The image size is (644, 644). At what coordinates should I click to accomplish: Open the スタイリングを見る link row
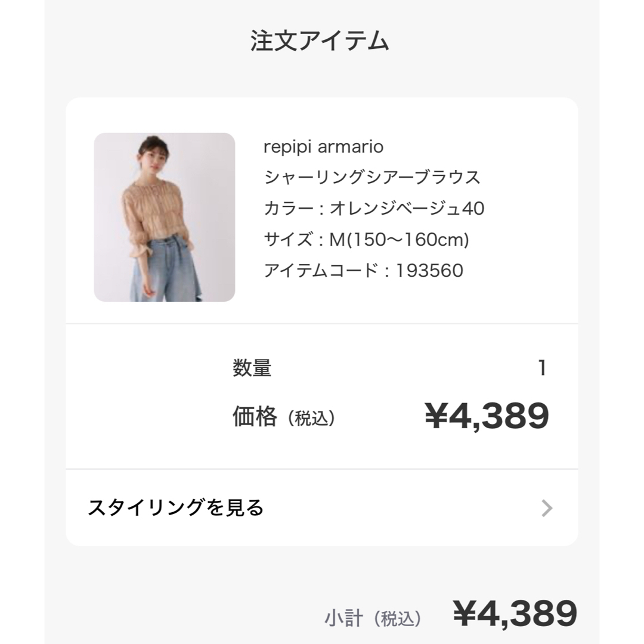click(x=321, y=507)
